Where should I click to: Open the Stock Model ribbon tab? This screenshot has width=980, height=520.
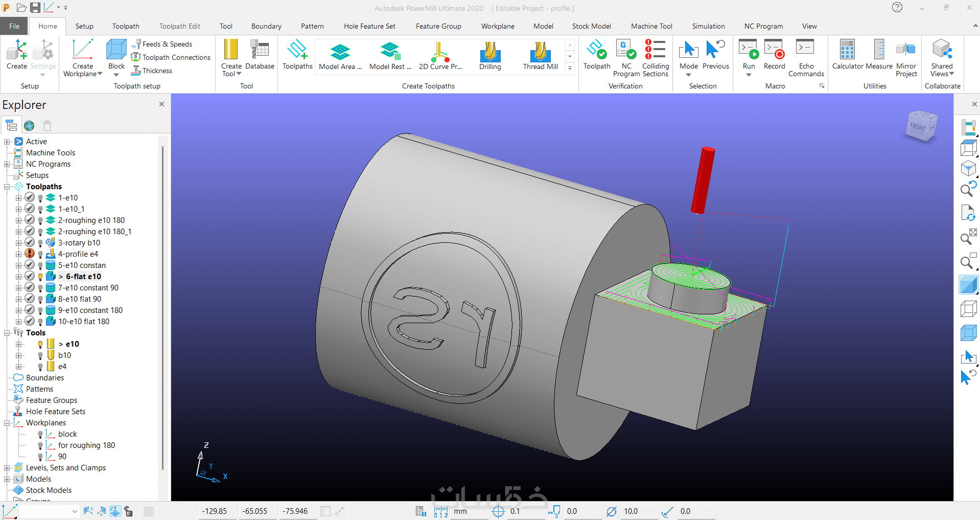click(591, 26)
